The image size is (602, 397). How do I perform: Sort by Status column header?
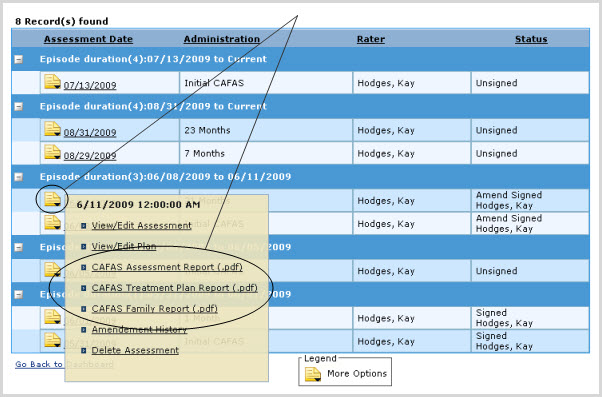[x=531, y=39]
